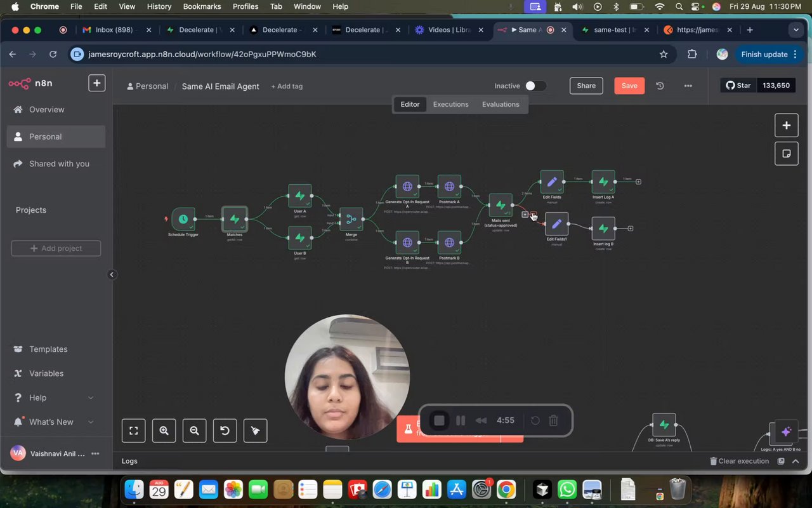Zoom out of the workflow canvas
Image resolution: width=812 pixels, height=508 pixels.
coord(195,431)
